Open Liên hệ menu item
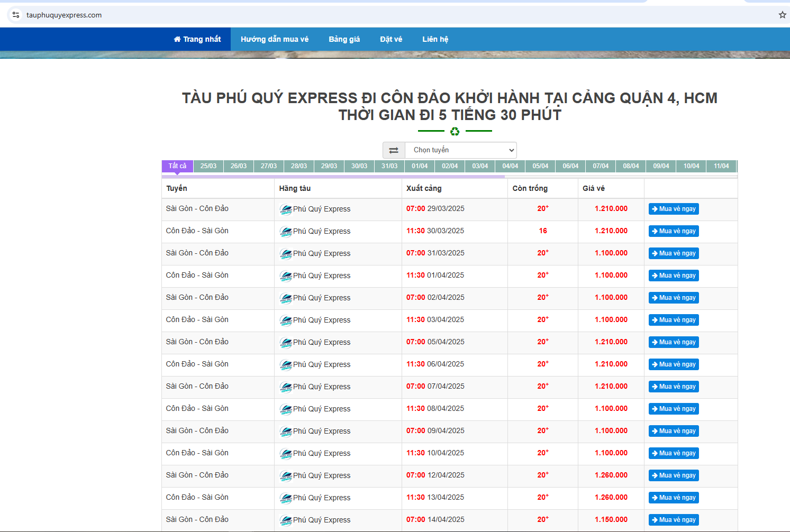 tap(435, 39)
